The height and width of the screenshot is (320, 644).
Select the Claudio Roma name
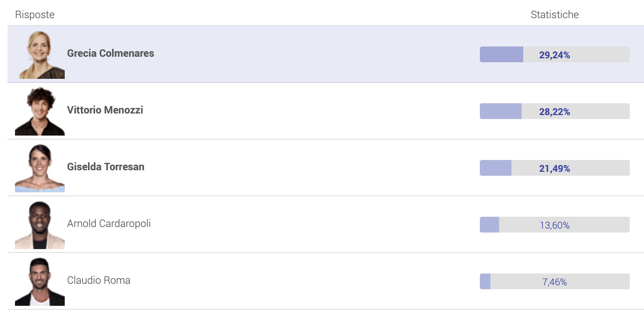[99, 280]
